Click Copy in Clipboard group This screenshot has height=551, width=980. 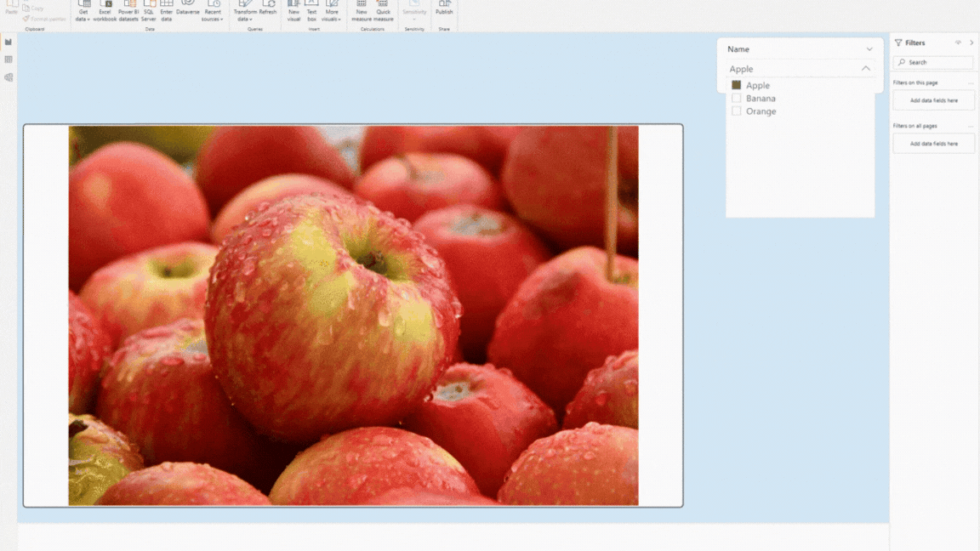[x=33, y=9]
